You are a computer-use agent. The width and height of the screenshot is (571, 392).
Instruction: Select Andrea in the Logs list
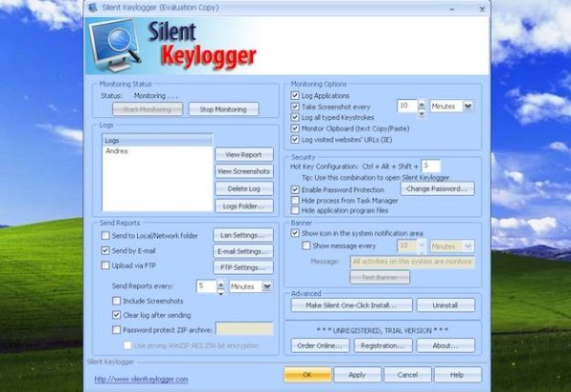click(x=117, y=151)
